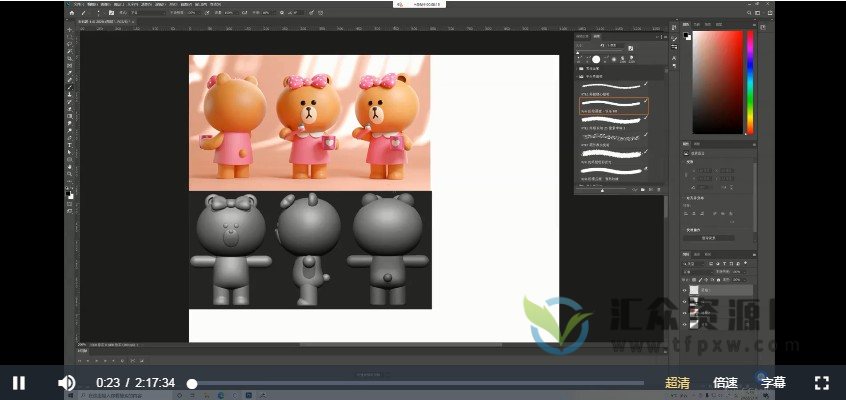Viewport: 846px width, 400px height.
Task: Toggle airbrush-style build-up in options bar
Action: (x=244, y=12)
